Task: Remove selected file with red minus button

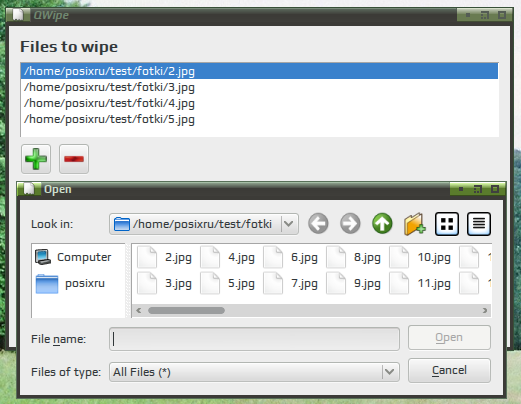Action: pos(74,159)
